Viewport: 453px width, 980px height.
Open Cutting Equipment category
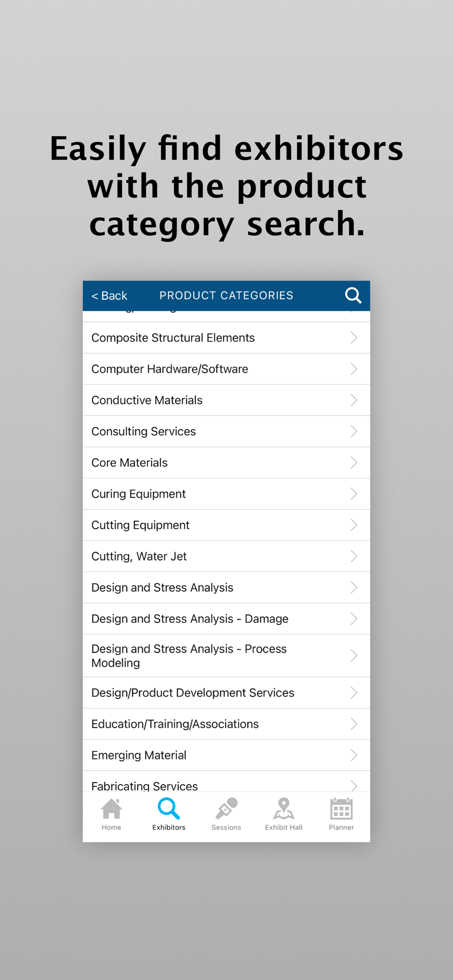coord(140,525)
